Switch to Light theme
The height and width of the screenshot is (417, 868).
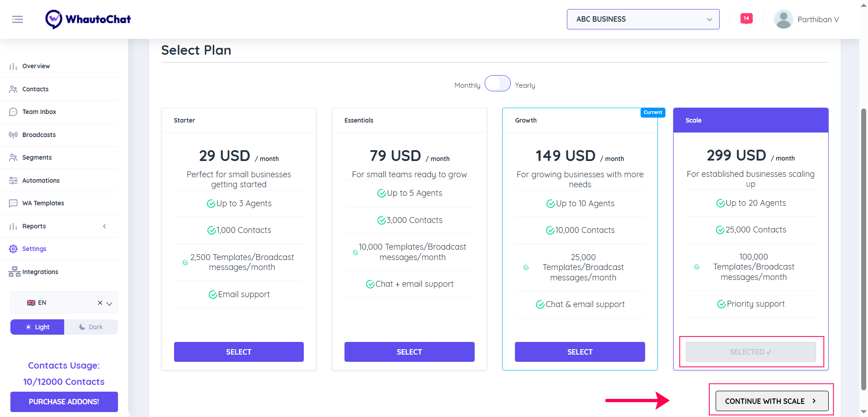38,327
